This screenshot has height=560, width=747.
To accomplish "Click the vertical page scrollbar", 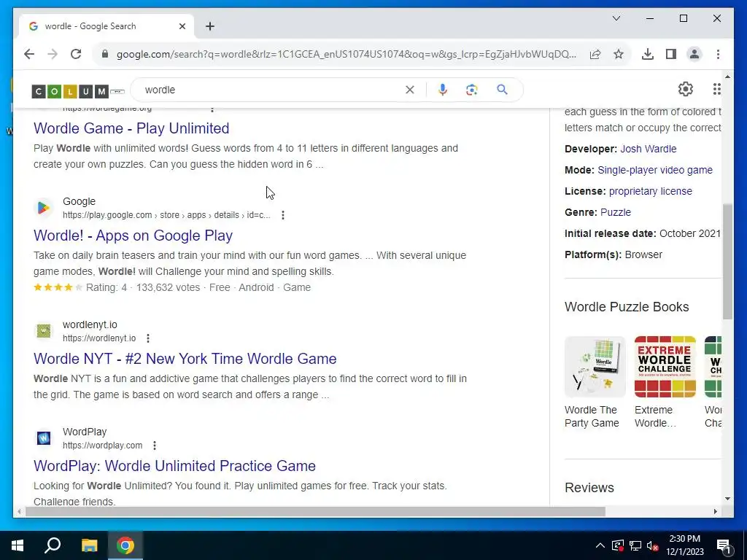I will pos(727,261).
